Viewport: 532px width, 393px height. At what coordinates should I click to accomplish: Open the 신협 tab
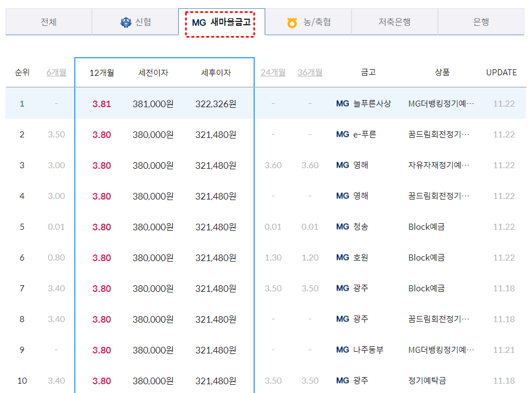coord(135,22)
